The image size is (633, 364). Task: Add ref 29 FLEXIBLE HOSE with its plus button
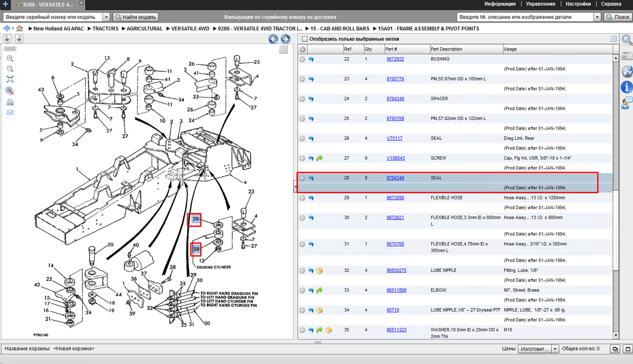tap(302, 198)
